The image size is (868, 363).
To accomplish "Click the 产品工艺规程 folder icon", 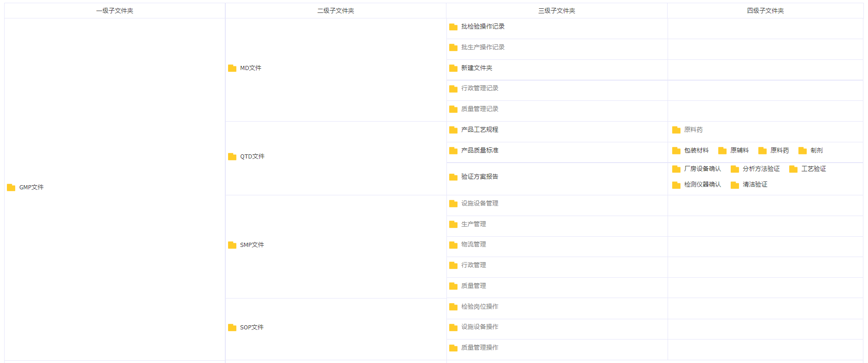I will (x=453, y=130).
